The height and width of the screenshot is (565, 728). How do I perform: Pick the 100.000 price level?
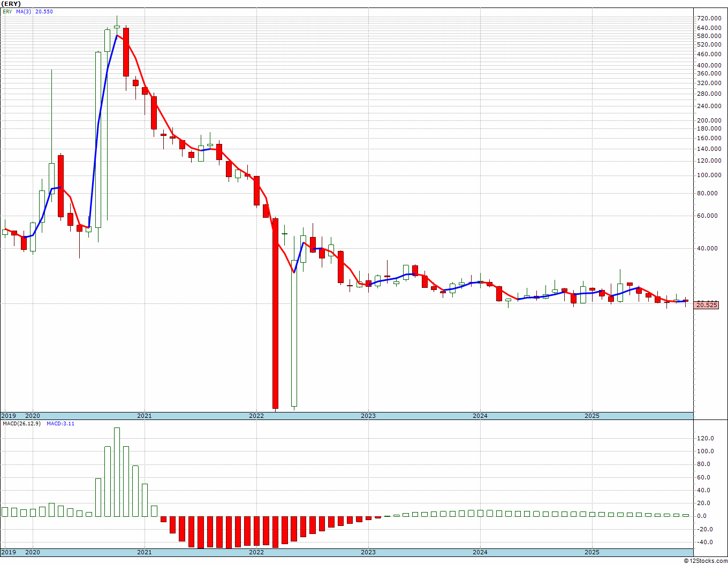point(709,175)
